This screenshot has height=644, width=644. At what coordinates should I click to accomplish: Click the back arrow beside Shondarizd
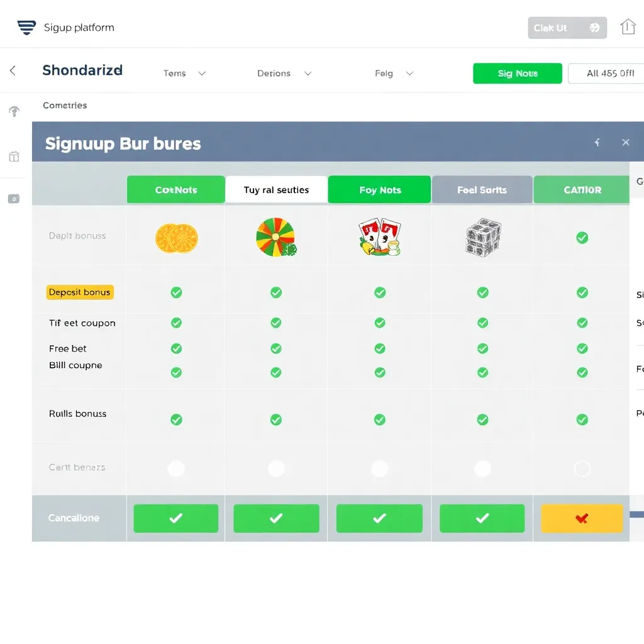(13, 71)
